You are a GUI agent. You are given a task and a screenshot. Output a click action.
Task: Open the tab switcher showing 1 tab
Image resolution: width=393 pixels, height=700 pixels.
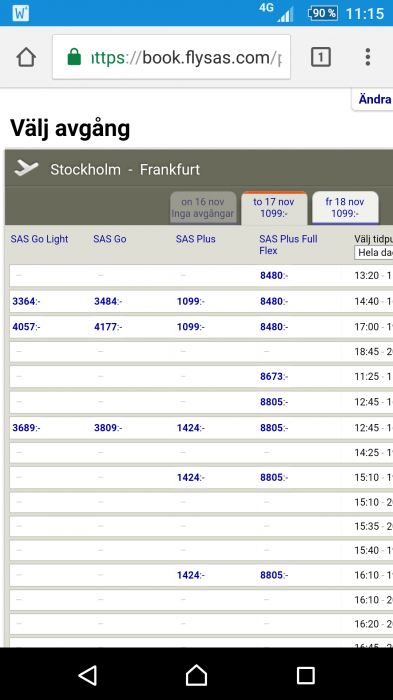(x=320, y=57)
